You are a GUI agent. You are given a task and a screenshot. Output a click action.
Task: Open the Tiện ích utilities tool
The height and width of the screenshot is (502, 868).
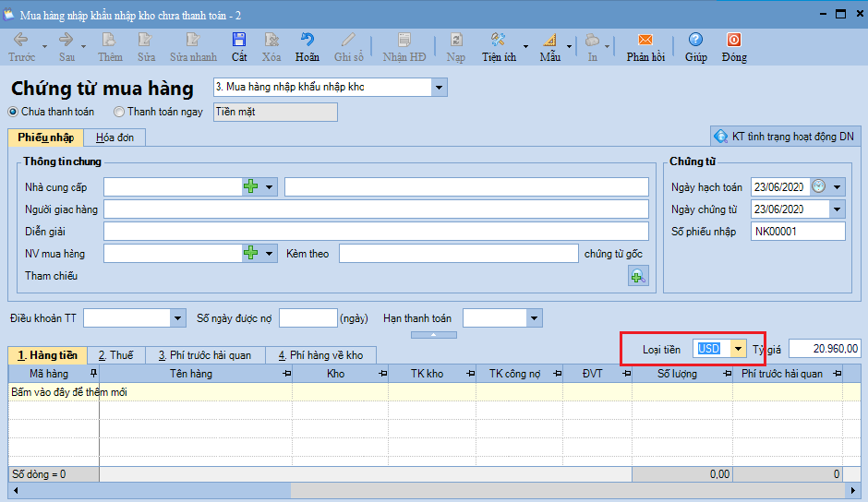(x=499, y=46)
